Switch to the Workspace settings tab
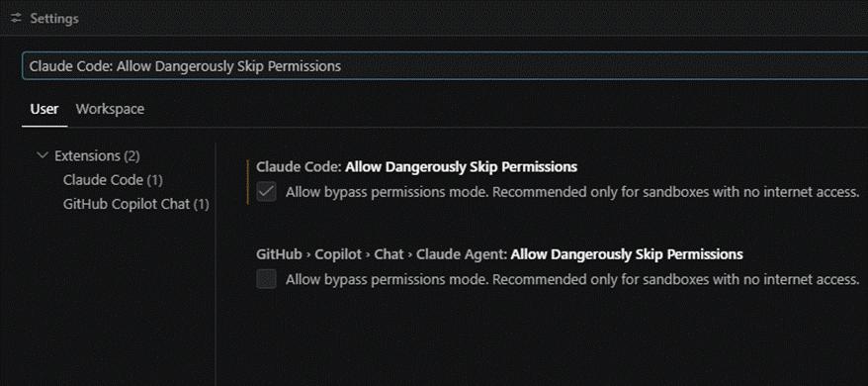The height and width of the screenshot is (386, 868). pos(110,109)
